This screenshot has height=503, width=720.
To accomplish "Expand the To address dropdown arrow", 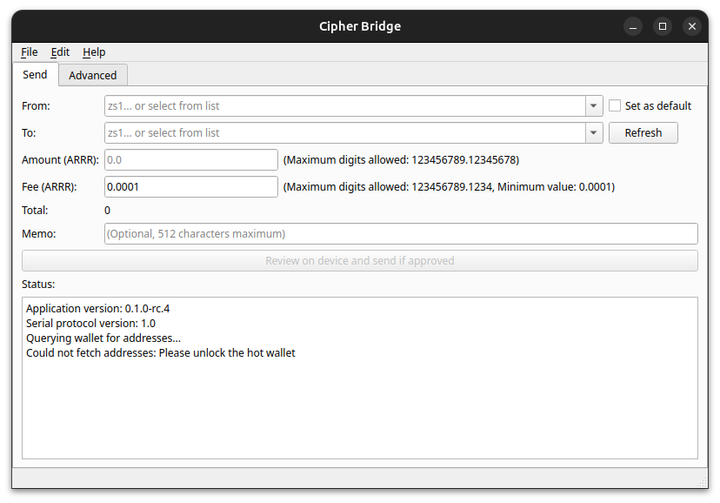I will 593,133.
